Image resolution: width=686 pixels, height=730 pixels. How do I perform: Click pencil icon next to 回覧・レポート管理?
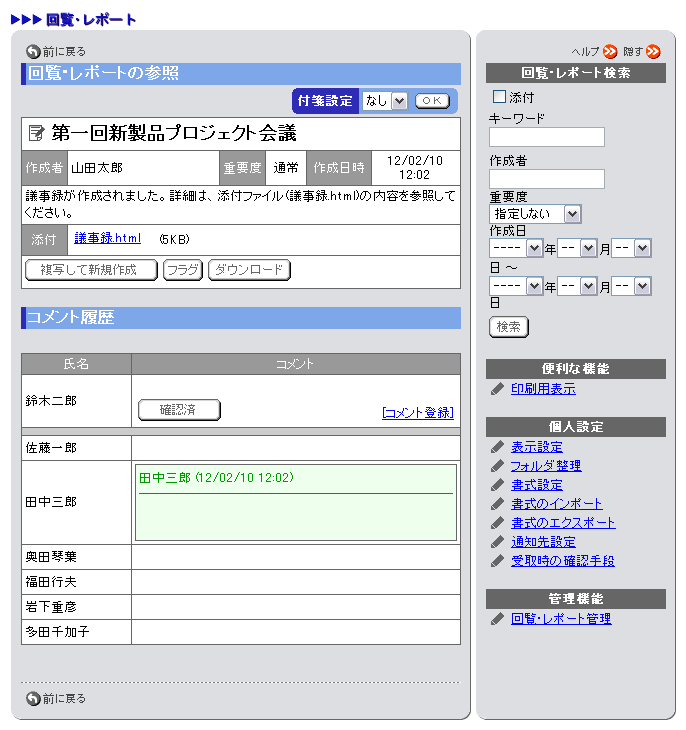[497, 619]
